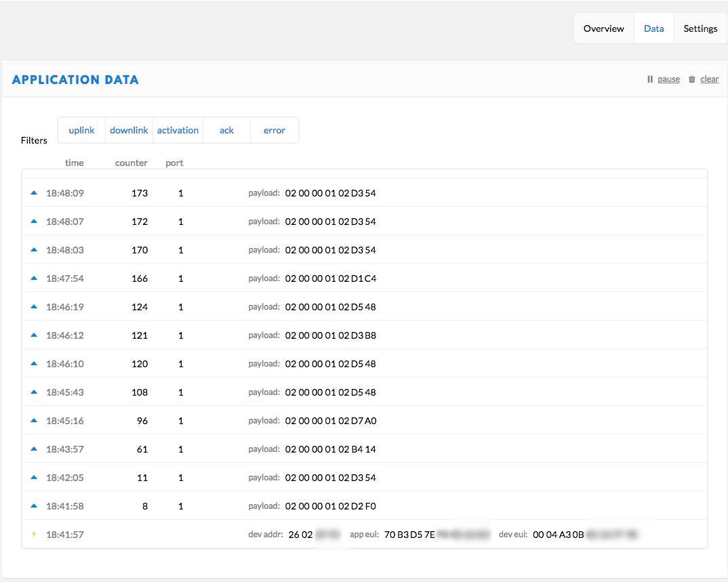Click the uplink icon on the 18:42:05 row
This screenshot has height=582, width=728.
[33, 477]
